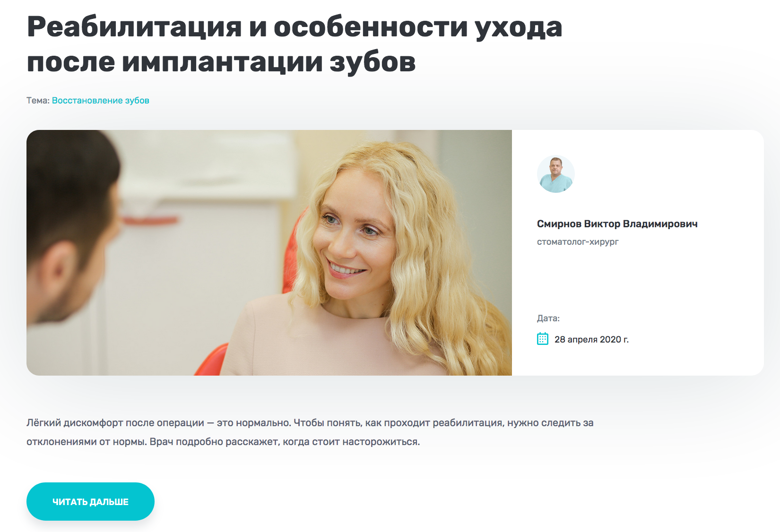Click the article title about implant rehabilitation
780x532 pixels.
[x=295, y=44]
